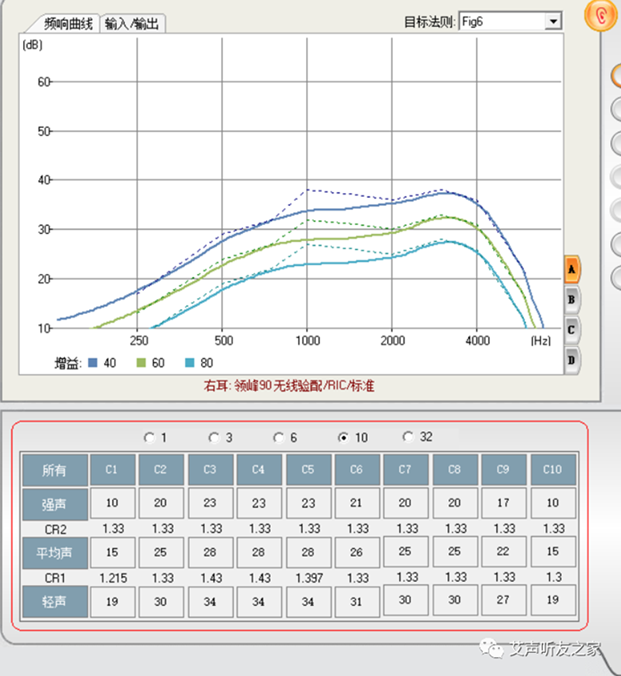Click the orange ear icon
This screenshot has height=676, width=621.
[602, 16]
